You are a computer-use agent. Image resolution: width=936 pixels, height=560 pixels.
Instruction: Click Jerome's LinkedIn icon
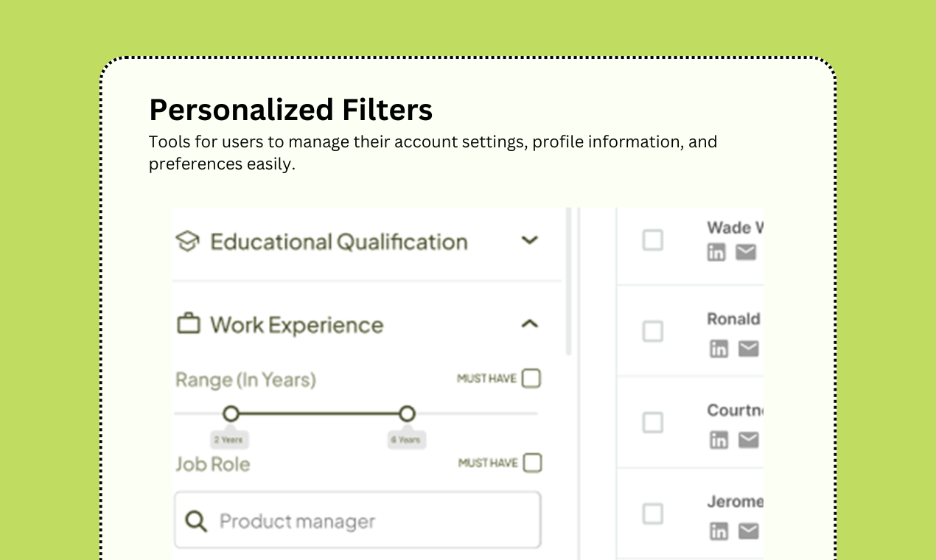pyautogui.click(x=718, y=531)
